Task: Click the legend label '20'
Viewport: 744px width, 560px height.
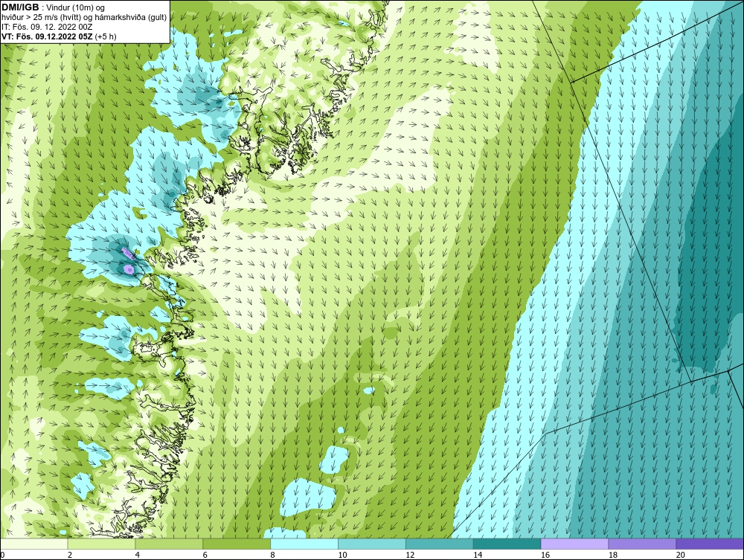Action: [681, 555]
